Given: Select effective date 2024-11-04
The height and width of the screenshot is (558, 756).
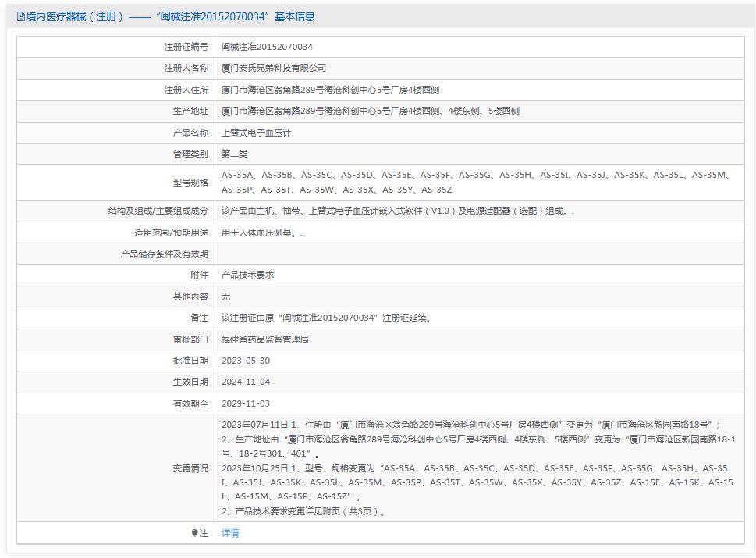Looking at the screenshot, I should point(246,382).
